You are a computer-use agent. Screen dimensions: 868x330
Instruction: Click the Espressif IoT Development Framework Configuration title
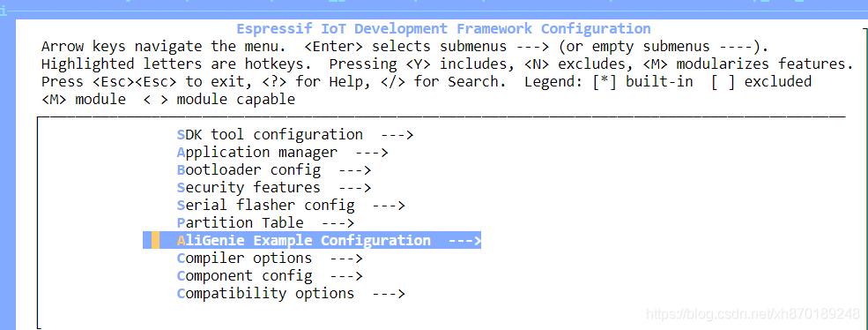pyautogui.click(x=443, y=29)
